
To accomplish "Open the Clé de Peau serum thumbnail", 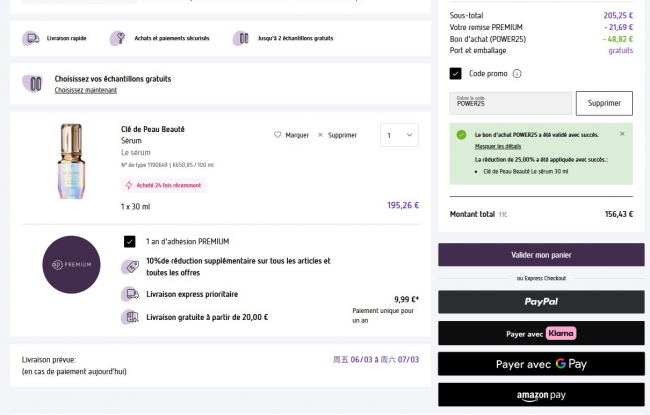I will pyautogui.click(x=72, y=160).
